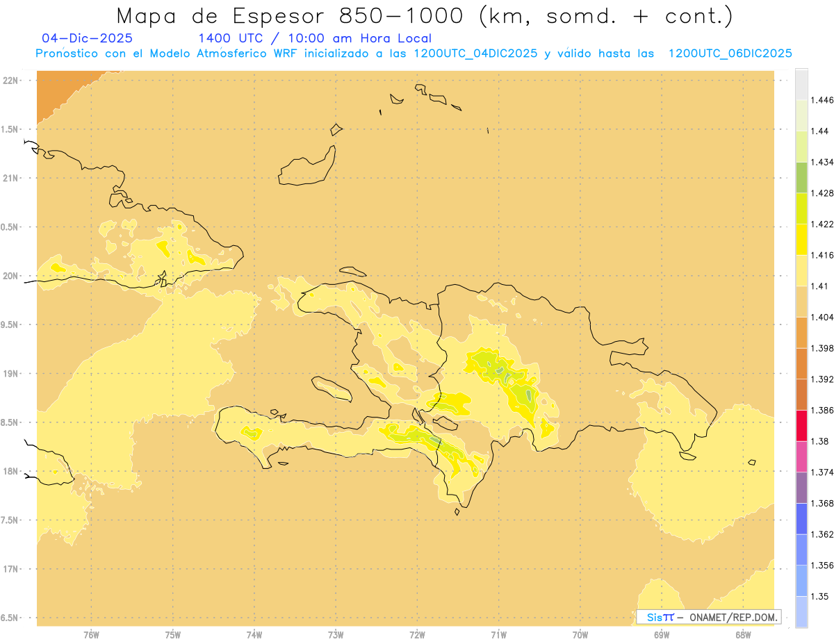Click the '1.38' colorbar value
This screenshot has height=644, width=834.
(x=819, y=441)
